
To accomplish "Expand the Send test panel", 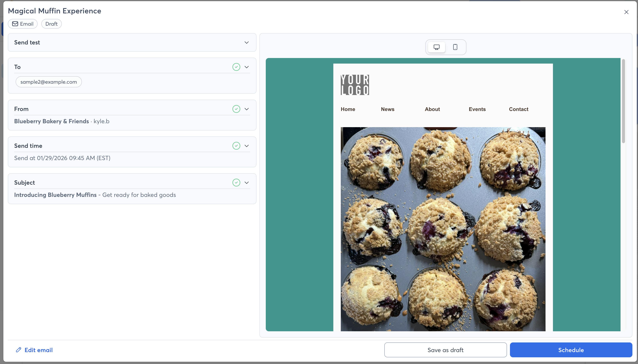I will [x=247, y=43].
